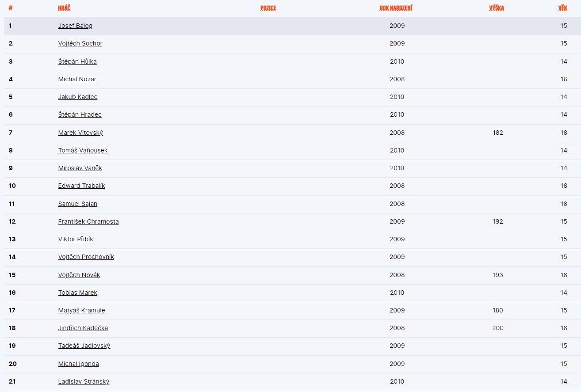
Task: View Michal Igonda player page
Action: 78,364
